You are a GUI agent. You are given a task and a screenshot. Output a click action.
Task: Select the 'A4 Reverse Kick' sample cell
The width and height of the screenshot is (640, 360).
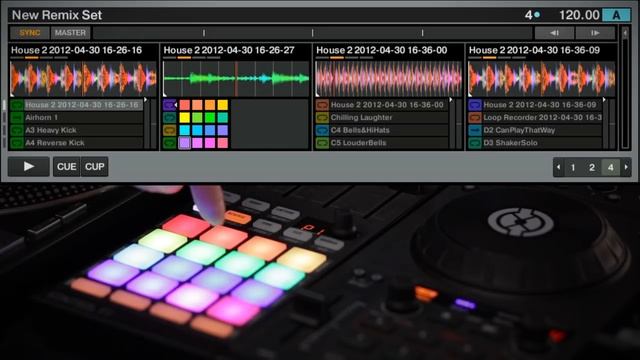83,143
